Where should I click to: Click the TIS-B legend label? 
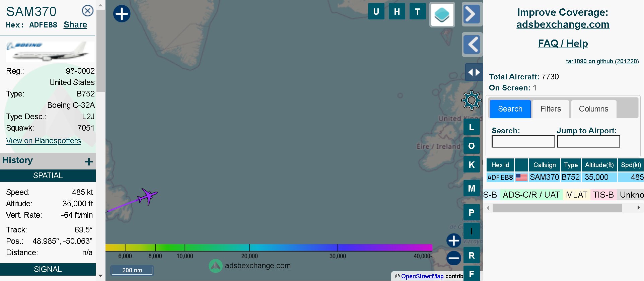pos(603,195)
